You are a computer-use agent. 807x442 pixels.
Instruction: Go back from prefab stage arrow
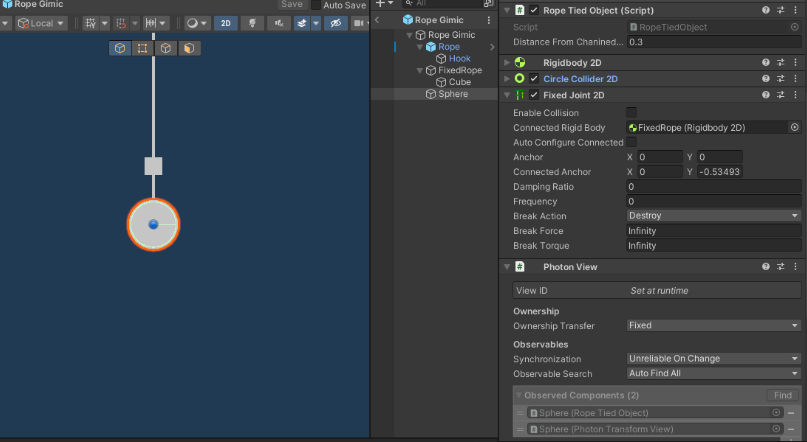[x=377, y=20]
